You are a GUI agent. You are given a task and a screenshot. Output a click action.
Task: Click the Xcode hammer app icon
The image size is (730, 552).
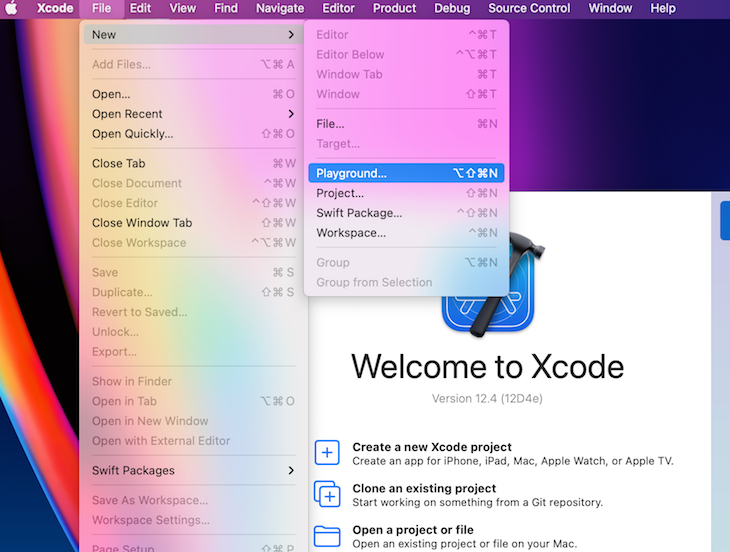point(493,284)
